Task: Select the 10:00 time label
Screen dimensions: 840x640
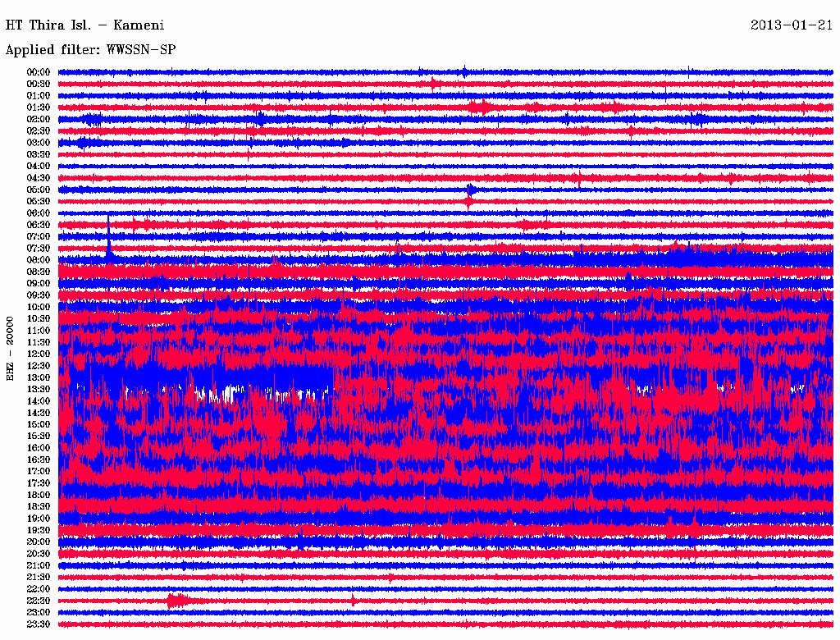Action: click(38, 307)
